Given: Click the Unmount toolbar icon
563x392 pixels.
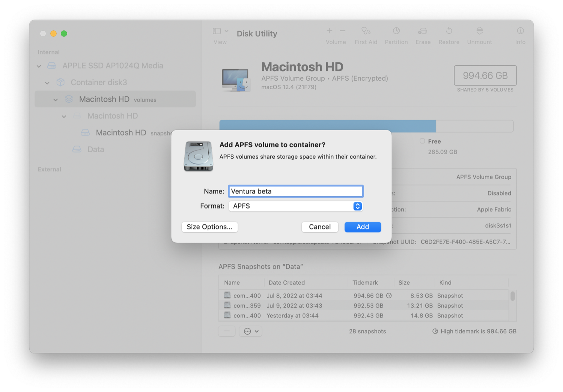Looking at the screenshot, I should pos(480,31).
